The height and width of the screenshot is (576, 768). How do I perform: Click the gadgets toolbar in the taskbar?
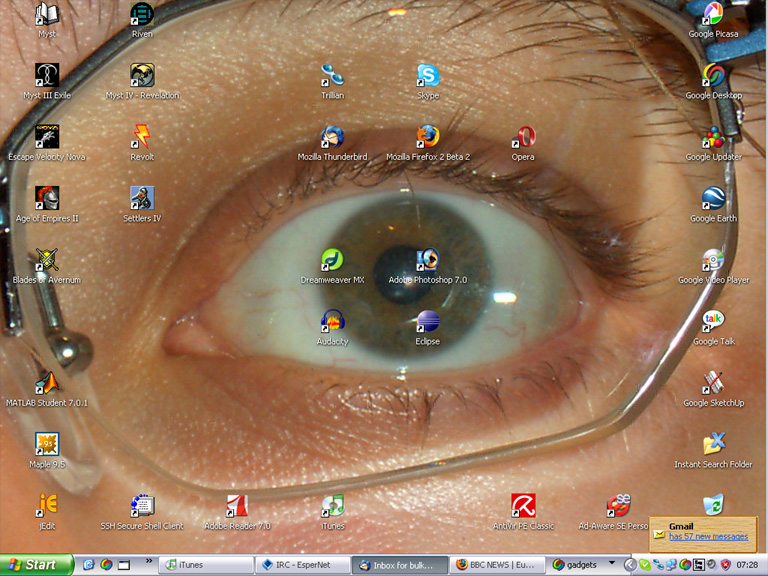click(x=576, y=565)
